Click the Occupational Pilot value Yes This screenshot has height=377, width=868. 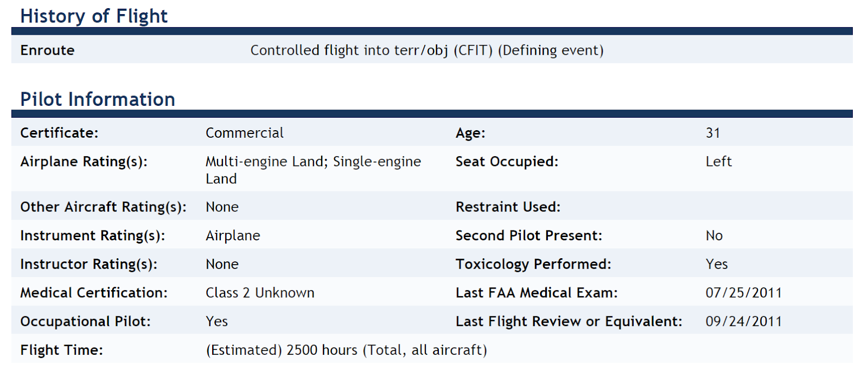point(216,322)
